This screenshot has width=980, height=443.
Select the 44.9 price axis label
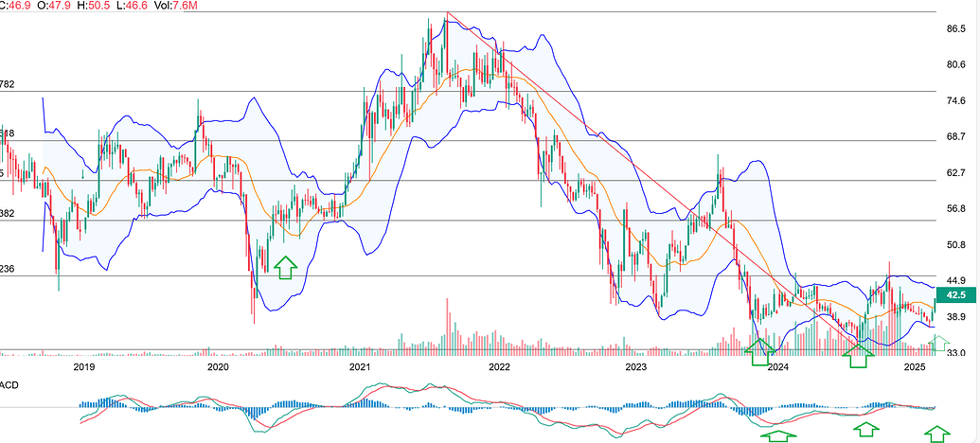tap(957, 280)
